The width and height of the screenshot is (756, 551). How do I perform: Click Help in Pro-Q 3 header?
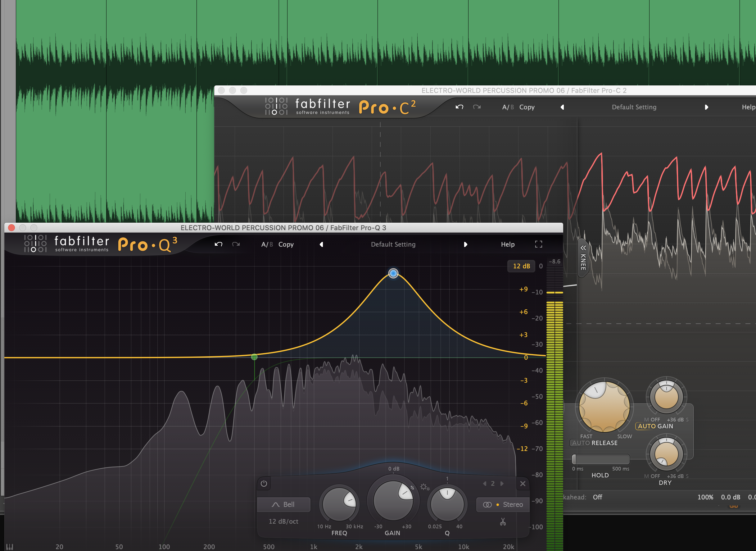point(508,244)
